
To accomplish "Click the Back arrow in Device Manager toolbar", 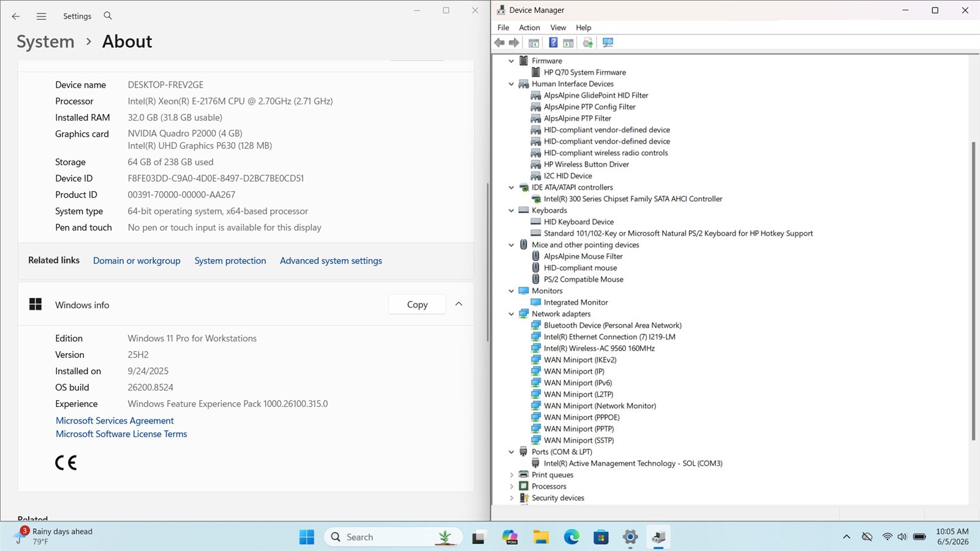I will 500,43.
